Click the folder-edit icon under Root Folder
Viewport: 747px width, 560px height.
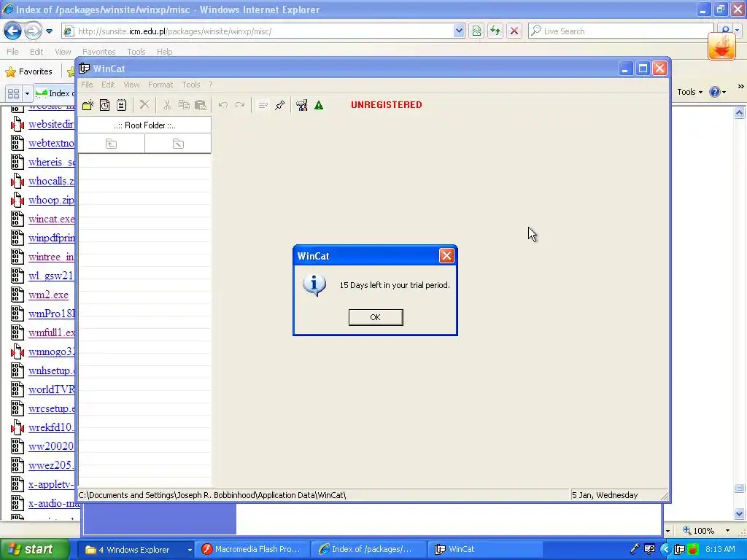pyautogui.click(x=178, y=144)
